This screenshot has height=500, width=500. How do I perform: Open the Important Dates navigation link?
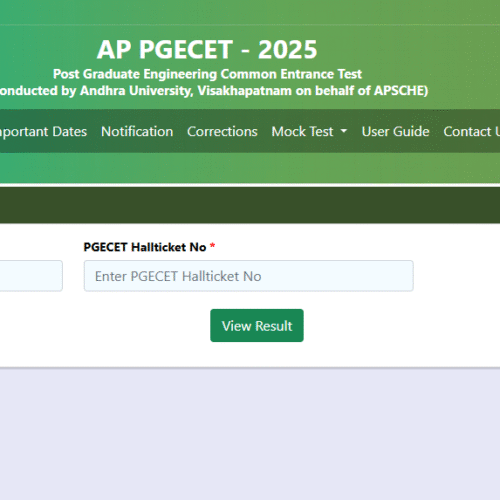coord(43,131)
